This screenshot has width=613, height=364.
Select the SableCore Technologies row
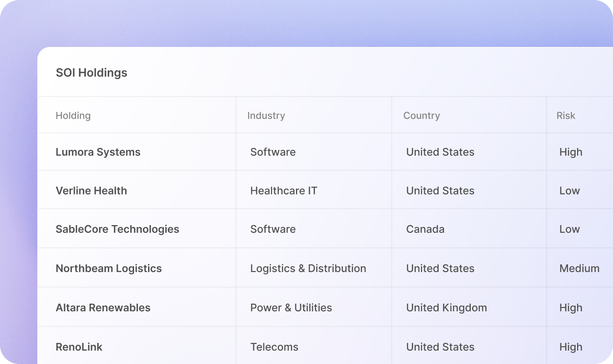tap(117, 229)
